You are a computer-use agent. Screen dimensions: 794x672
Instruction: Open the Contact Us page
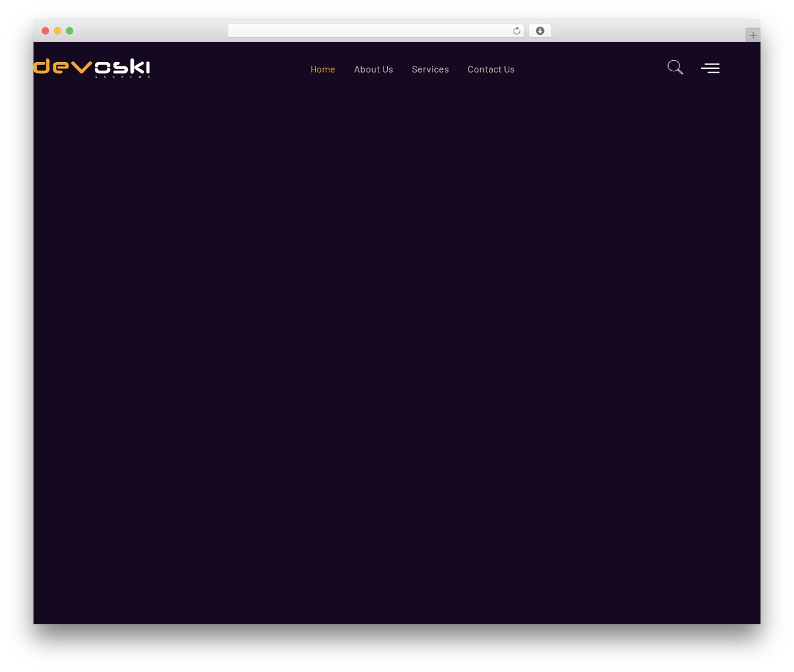pos(491,69)
